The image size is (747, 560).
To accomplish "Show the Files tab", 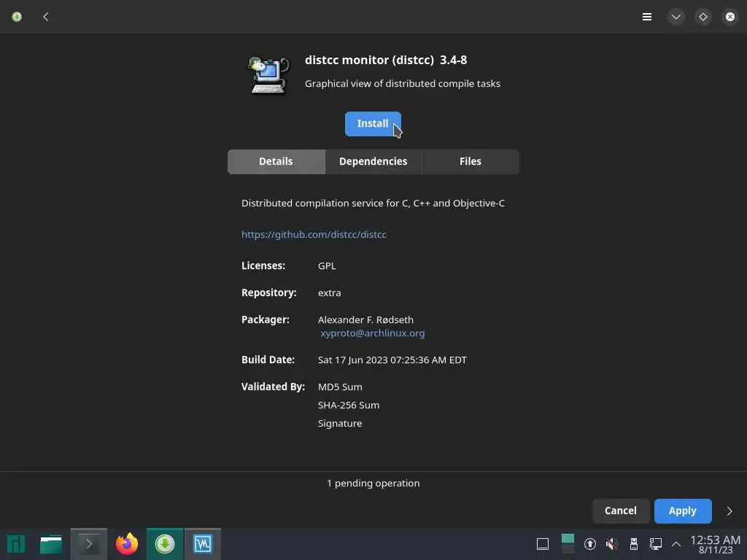I will [471, 162].
